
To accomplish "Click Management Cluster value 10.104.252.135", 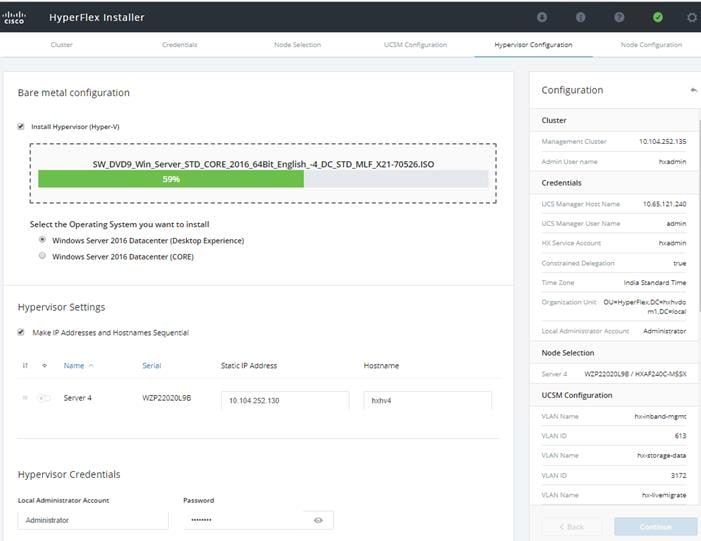I will [663, 141].
